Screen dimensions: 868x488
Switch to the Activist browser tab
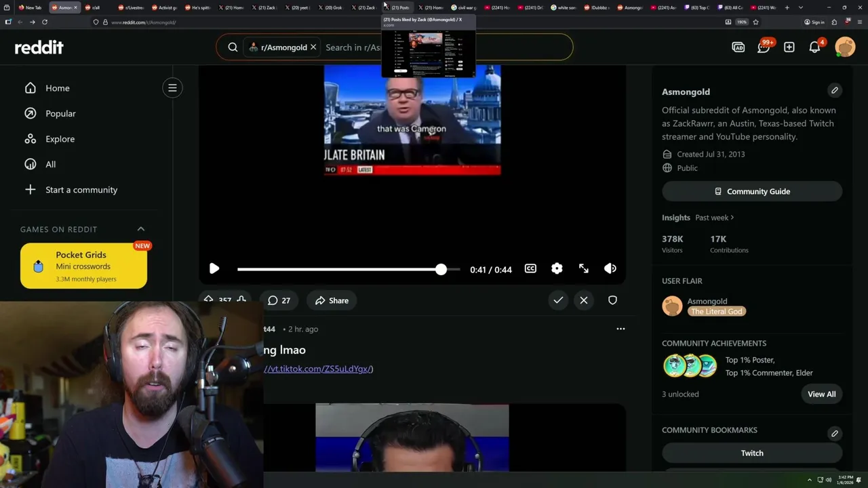pyautogui.click(x=165, y=7)
